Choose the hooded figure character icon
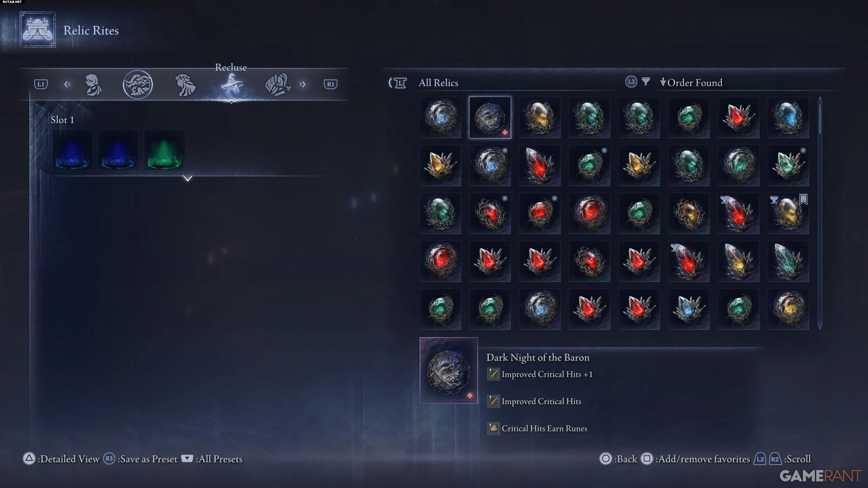 point(93,84)
